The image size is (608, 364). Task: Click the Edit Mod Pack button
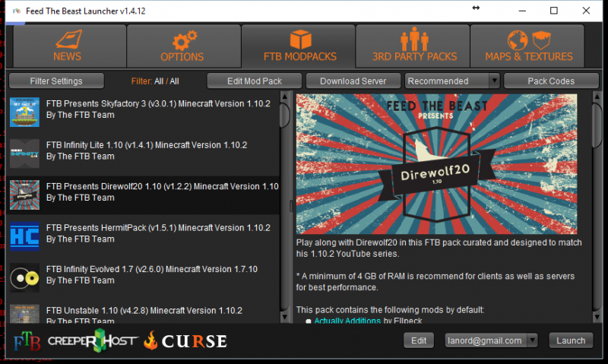coord(255,81)
